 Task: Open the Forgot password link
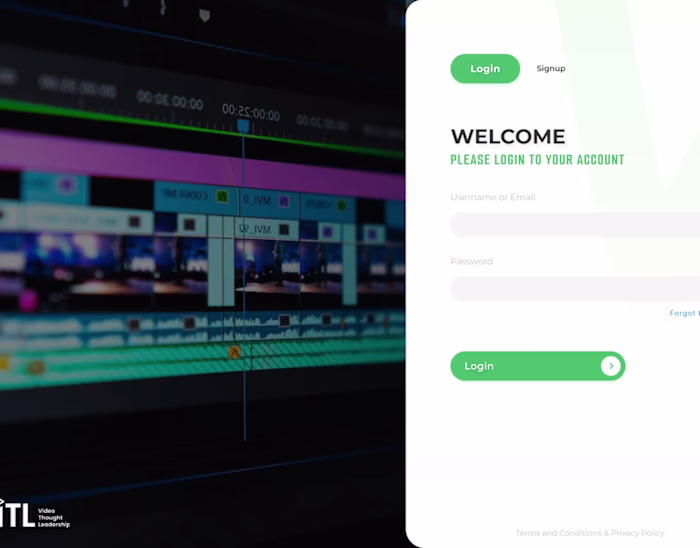coord(684,313)
